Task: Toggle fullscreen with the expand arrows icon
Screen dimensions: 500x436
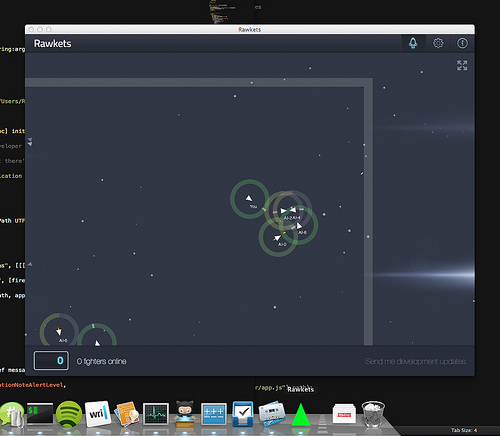Action: tap(462, 65)
